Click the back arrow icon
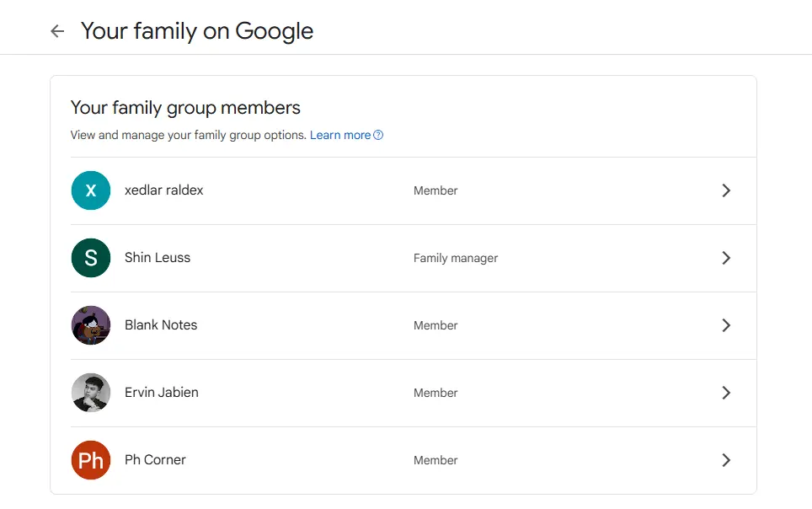 point(57,31)
